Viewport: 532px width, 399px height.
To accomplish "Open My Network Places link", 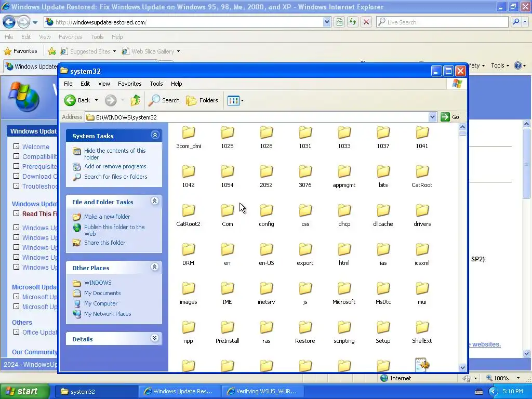I will click(x=107, y=314).
